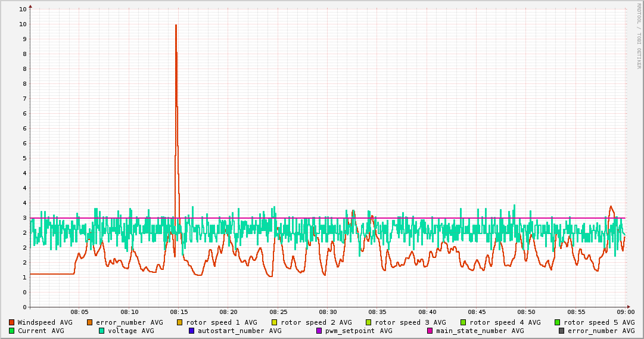This screenshot has height=339, width=644.
Task: Click the 08:30 time axis label
Action: coord(328,312)
